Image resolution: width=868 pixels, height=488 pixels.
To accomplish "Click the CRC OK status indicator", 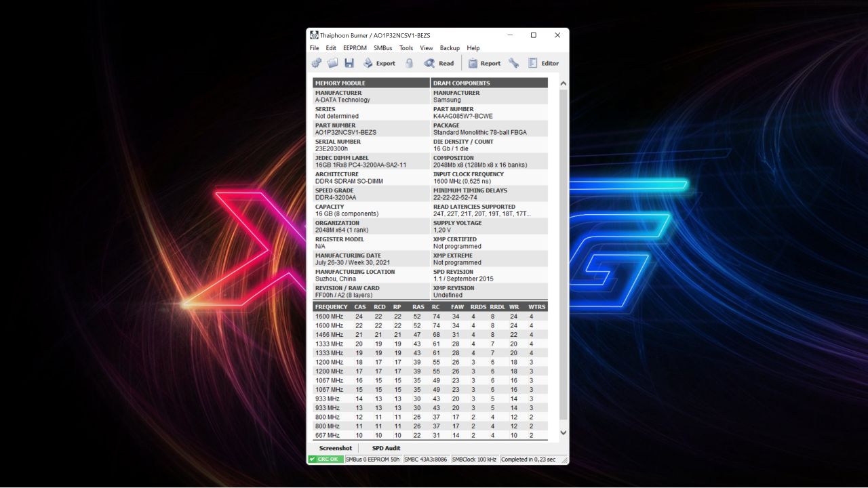I will click(325, 460).
